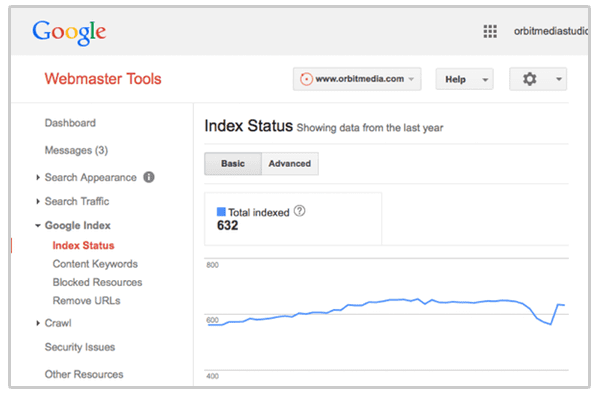This screenshot has width=600, height=393.
Task: Open the Help dropdown
Action: 464,79
